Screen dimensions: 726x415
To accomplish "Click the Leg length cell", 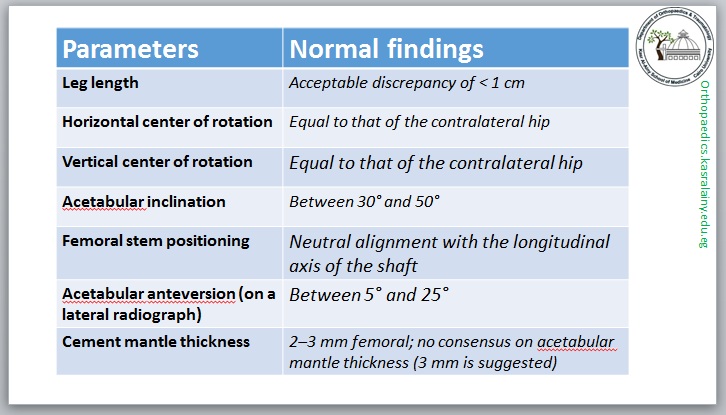I will (99, 81).
